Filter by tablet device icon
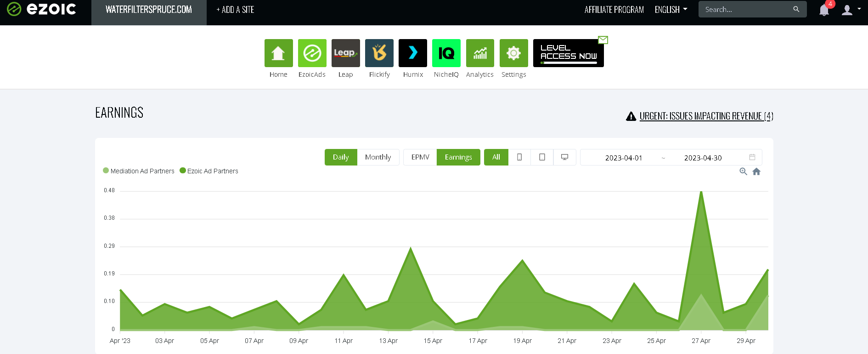The image size is (868, 354). click(x=542, y=157)
